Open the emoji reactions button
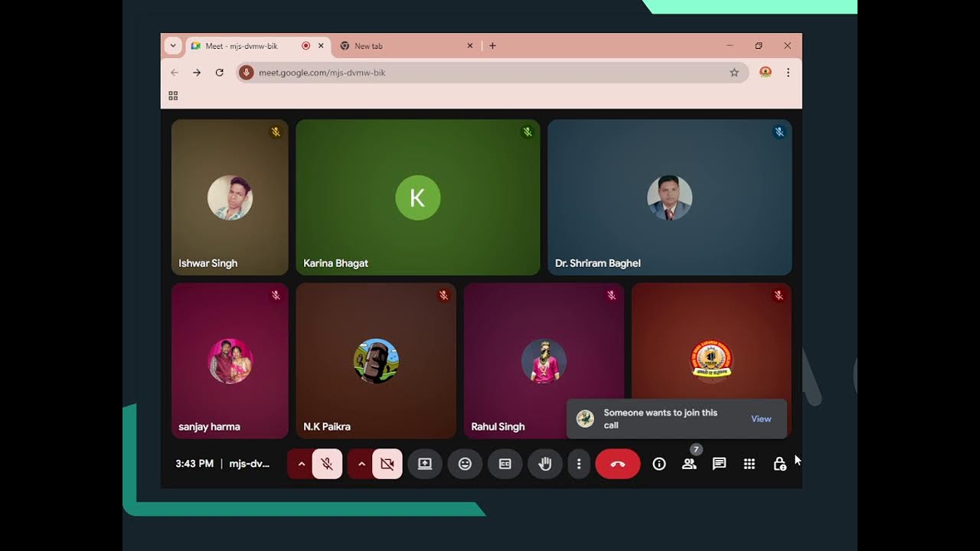Viewport: 980px width, 551px height. 465,464
